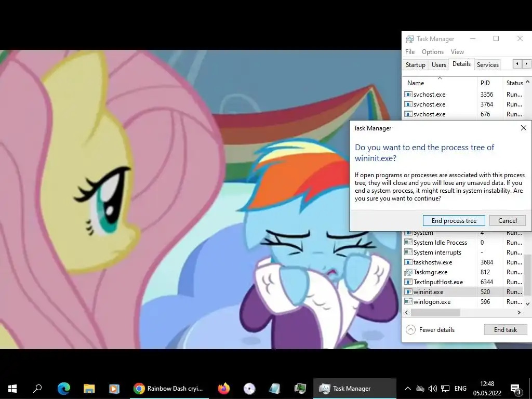Viewport: 532px width, 399px height.
Task: Open the File menu in Task Manager
Action: pyautogui.click(x=410, y=51)
